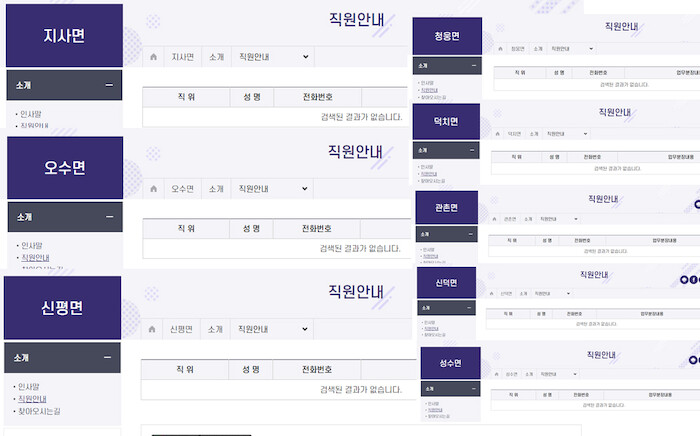This screenshot has width=700, height=436.
Task: Click the 전화번호 column header in the 지사면 table
Action: [x=316, y=97]
